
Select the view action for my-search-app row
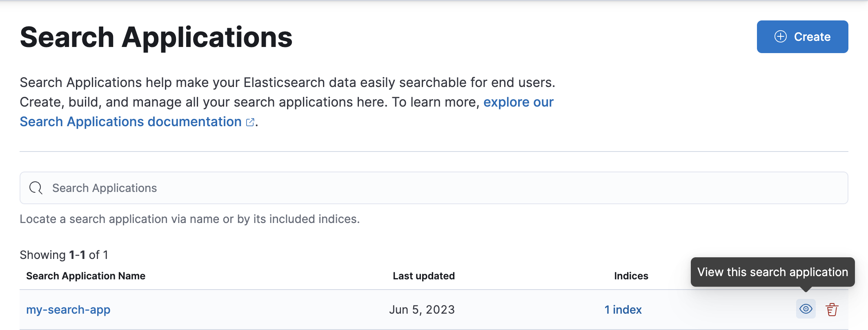pos(805,309)
